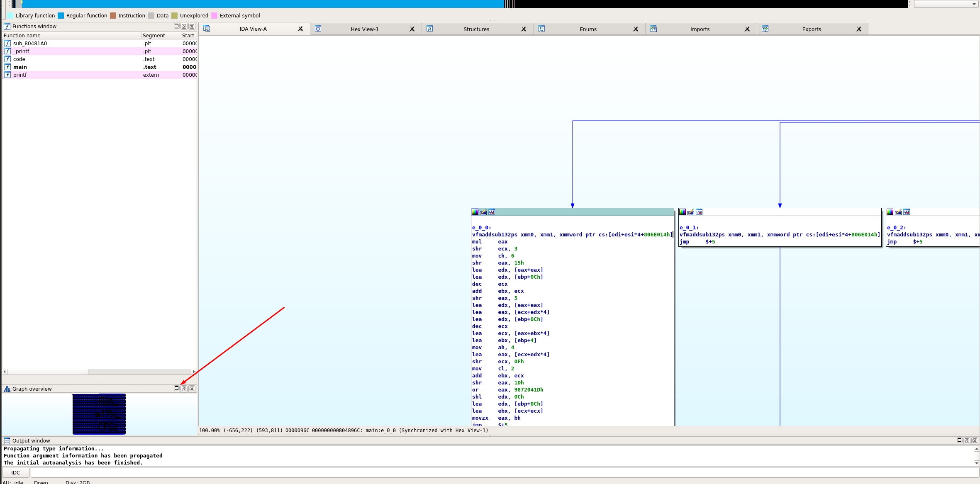
Task: Click edit icon of e_0_0 block
Action: point(483,212)
